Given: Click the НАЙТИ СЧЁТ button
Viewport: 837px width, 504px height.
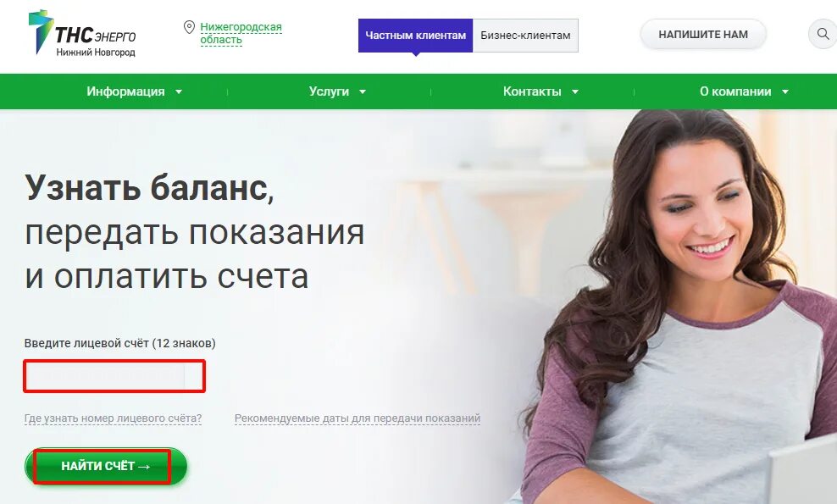Looking at the screenshot, I should (x=106, y=466).
